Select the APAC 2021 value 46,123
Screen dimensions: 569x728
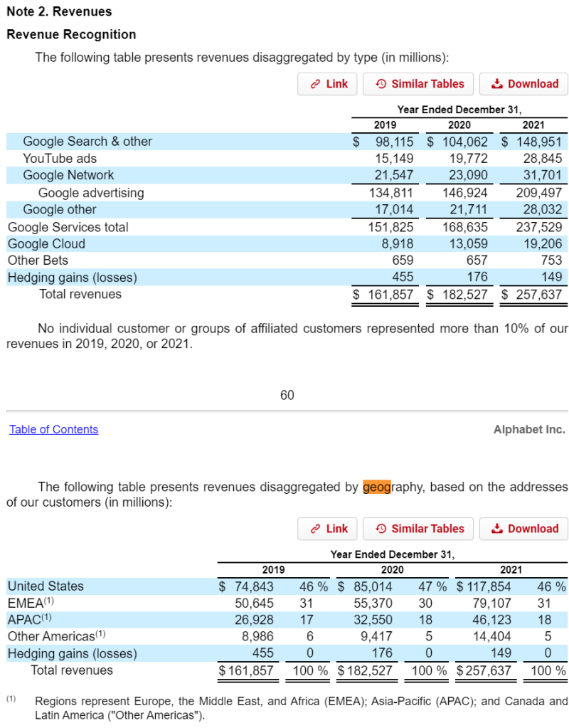492,620
